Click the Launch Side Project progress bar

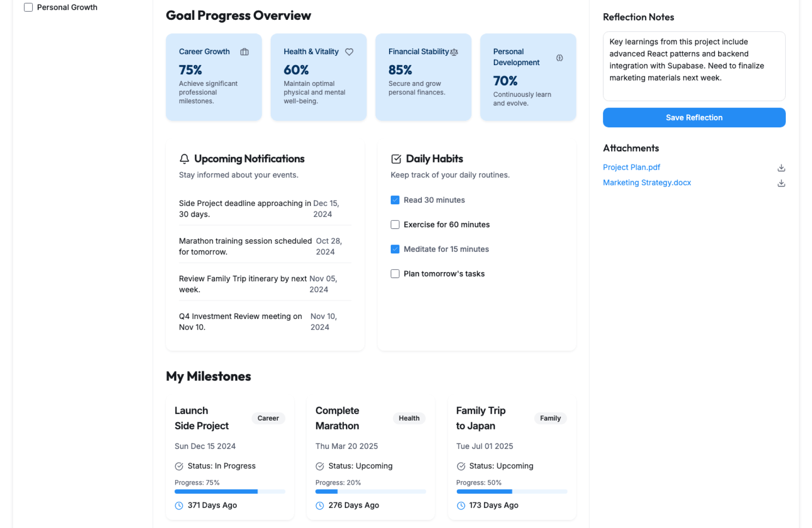pyautogui.click(x=230, y=492)
